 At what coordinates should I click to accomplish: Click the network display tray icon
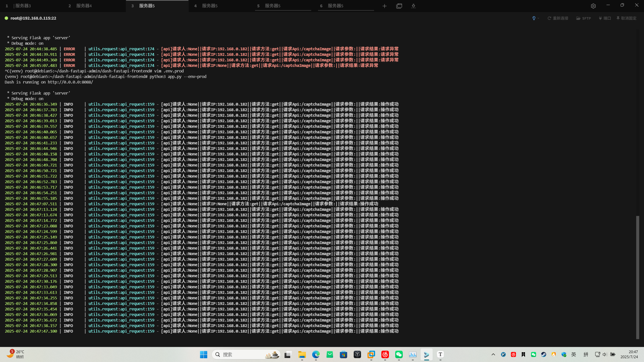[597, 354]
